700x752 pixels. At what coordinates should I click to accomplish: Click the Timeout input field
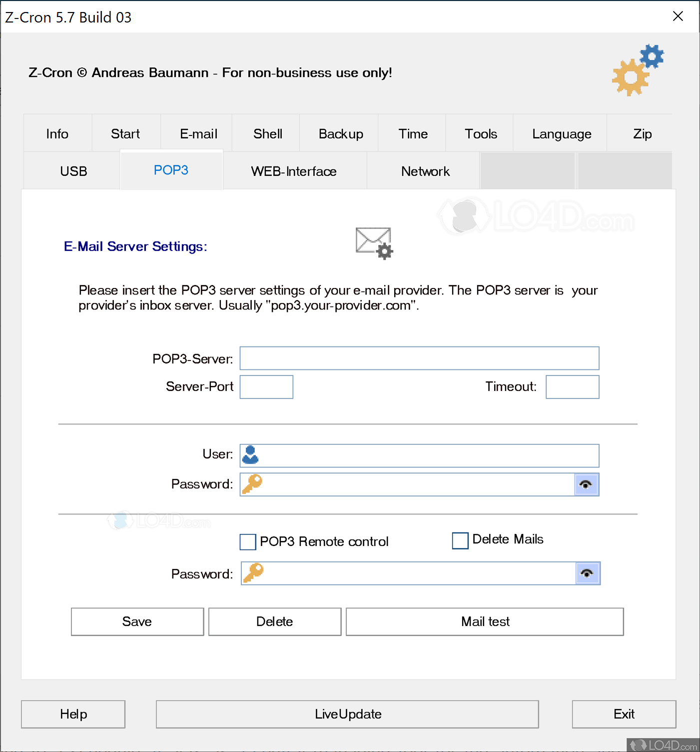pyautogui.click(x=573, y=387)
